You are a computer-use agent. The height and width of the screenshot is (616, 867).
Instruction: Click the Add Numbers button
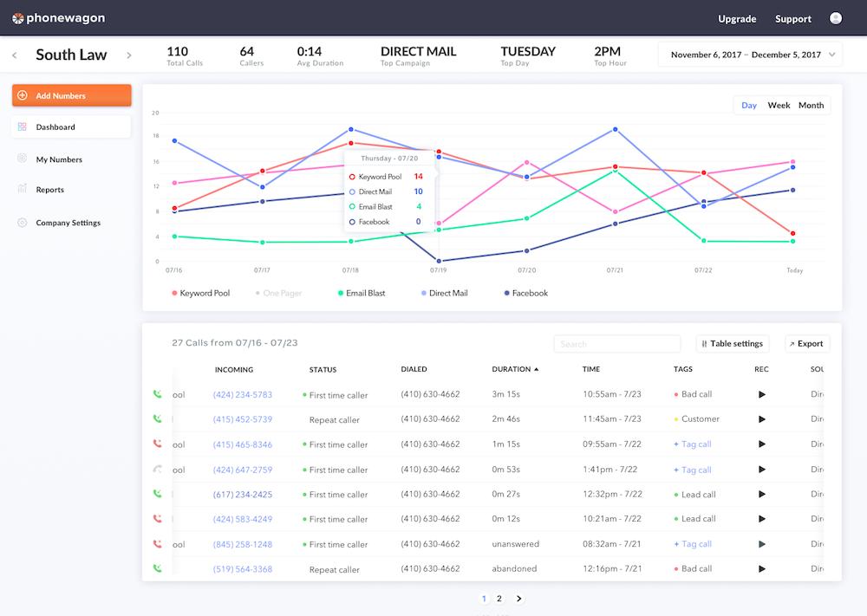tap(71, 95)
